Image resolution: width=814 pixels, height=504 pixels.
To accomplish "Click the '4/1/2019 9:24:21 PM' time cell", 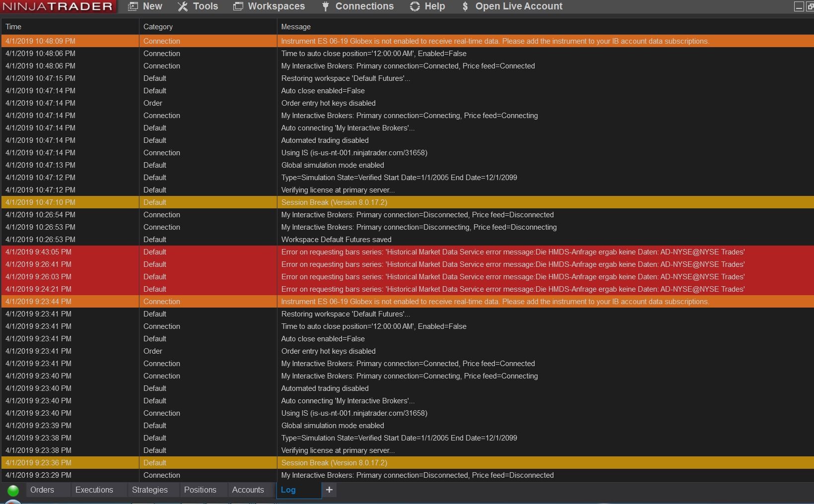I will pyautogui.click(x=39, y=289).
